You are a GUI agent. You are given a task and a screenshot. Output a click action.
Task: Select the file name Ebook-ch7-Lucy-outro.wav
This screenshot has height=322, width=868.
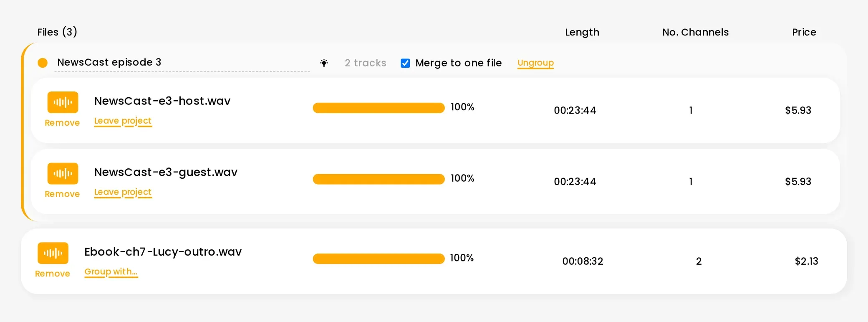pos(163,252)
